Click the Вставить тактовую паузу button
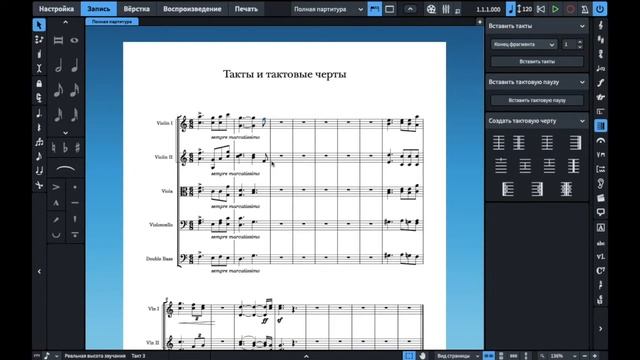This screenshot has height=360, width=640. click(537, 100)
